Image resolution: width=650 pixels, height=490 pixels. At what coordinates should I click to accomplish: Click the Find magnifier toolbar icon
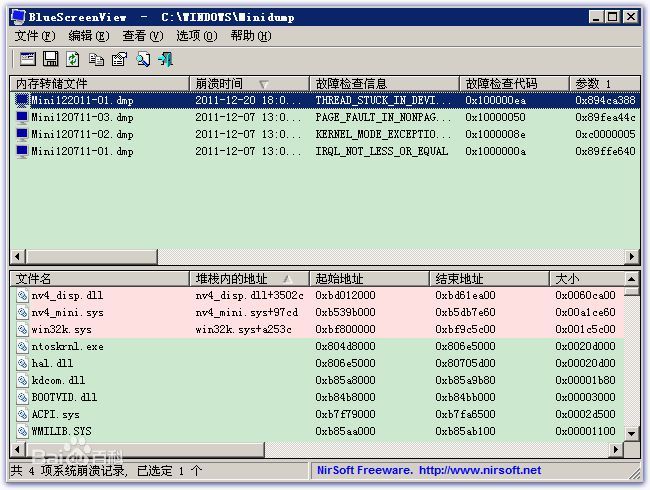pyautogui.click(x=143, y=59)
